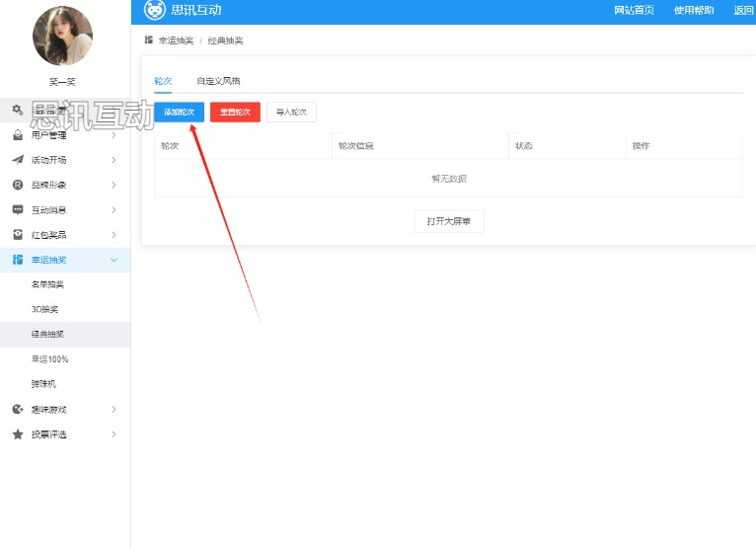This screenshot has height=549, width=756.
Task: Click 品牌形象 menu label
Action: (48, 185)
